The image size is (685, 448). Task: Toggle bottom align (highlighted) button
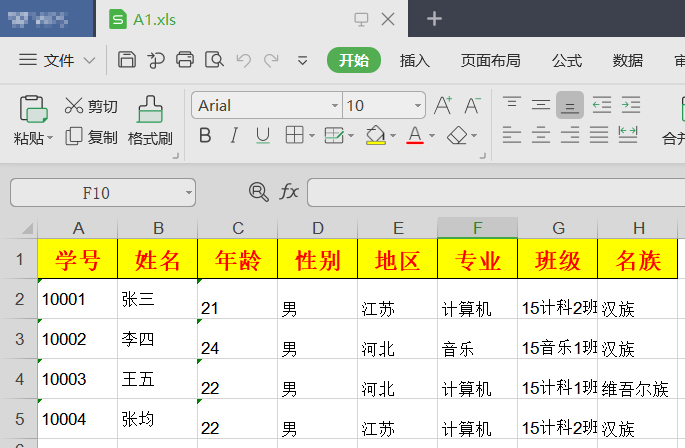point(570,105)
